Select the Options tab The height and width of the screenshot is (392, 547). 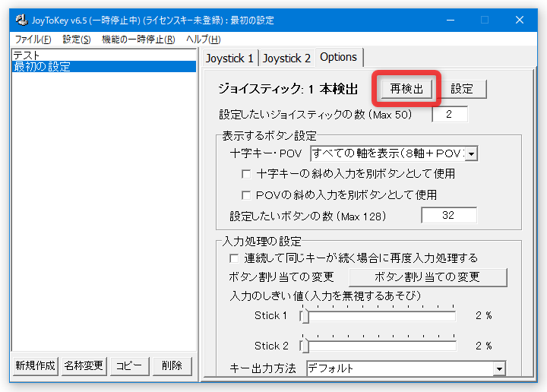pos(339,57)
